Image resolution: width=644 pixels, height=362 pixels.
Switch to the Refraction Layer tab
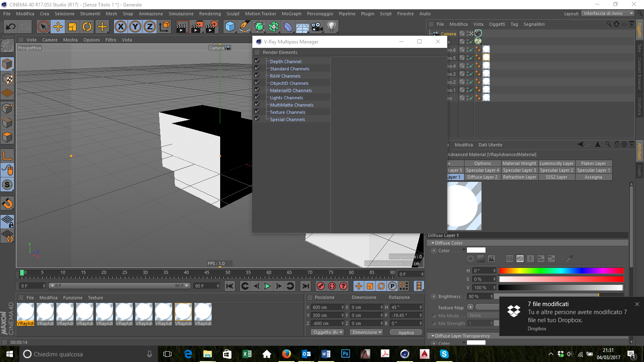[519, 177]
